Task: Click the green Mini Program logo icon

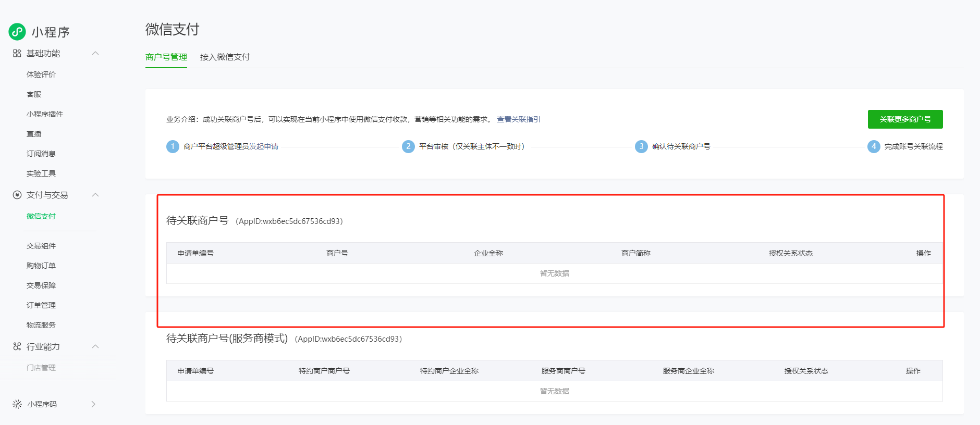Action: [x=17, y=32]
